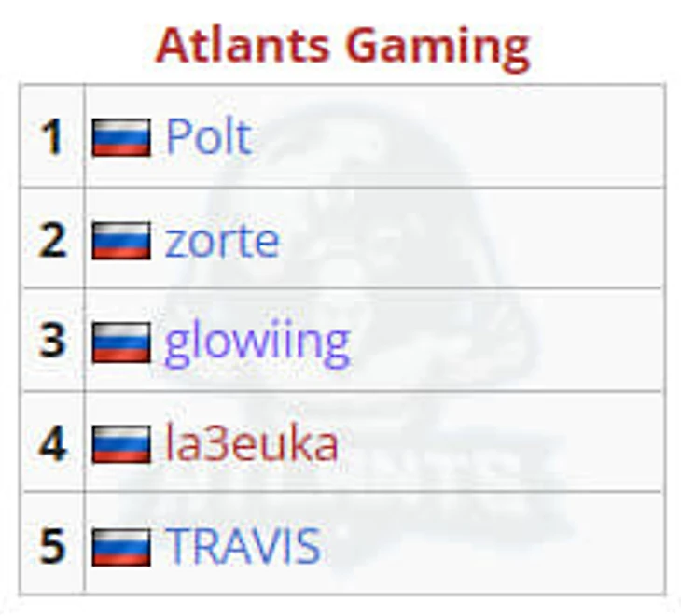The width and height of the screenshot is (681, 616).
Task: Open the TRAVIS player page
Action: [243, 547]
